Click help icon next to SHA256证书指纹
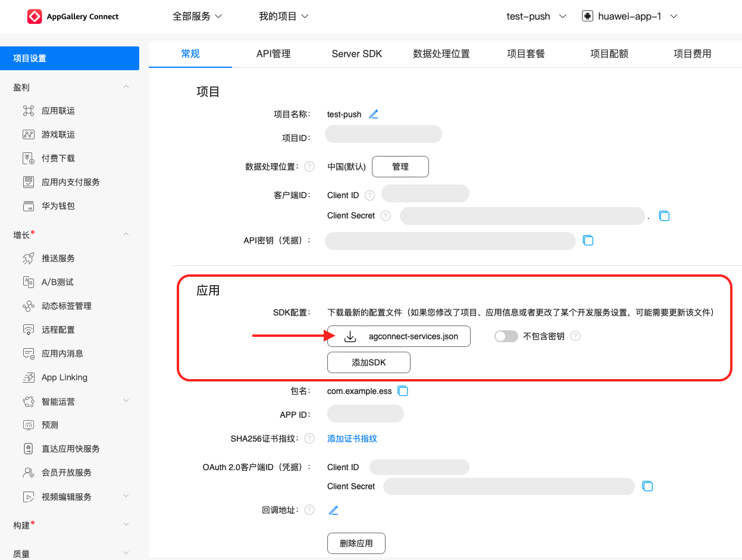This screenshot has width=742, height=560. tap(309, 439)
